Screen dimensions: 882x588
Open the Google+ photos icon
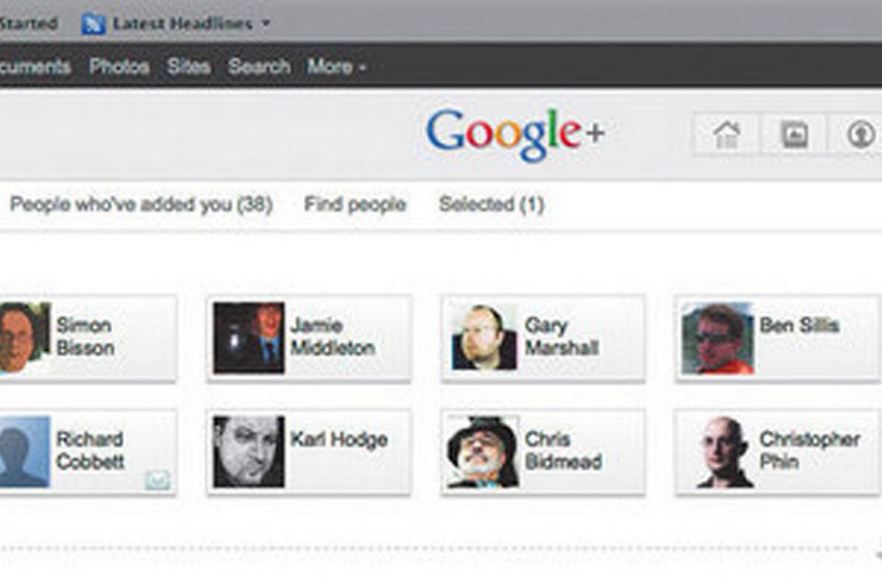[794, 135]
